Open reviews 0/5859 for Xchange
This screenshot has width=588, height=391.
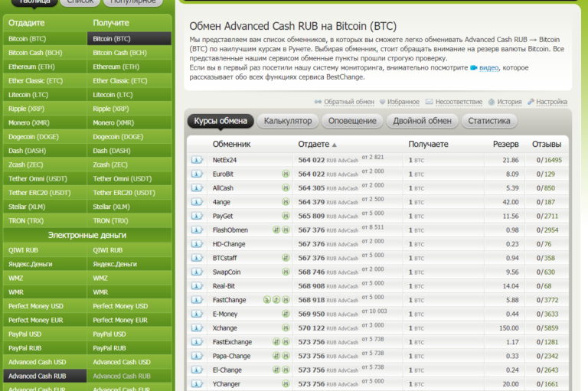coord(547,328)
